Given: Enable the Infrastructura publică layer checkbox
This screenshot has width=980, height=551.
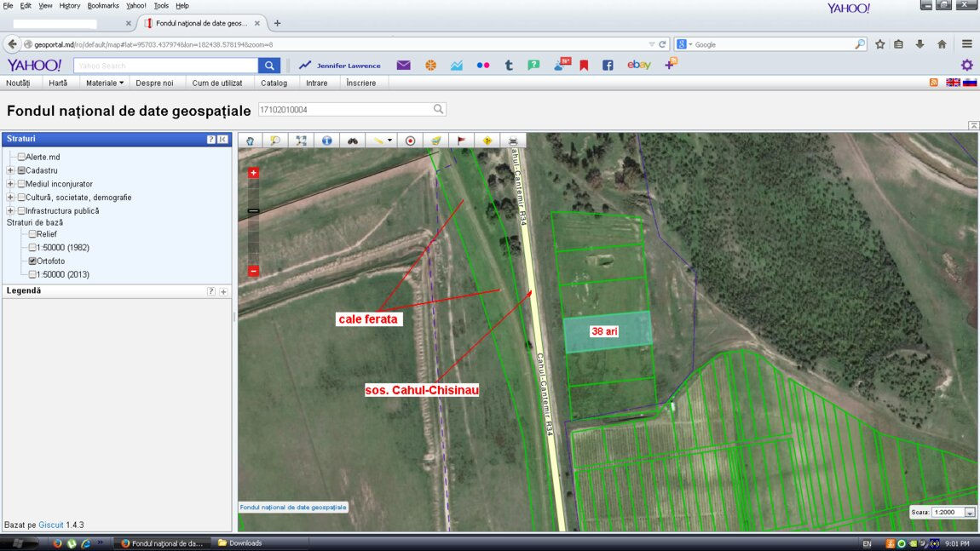Looking at the screenshot, I should point(21,210).
